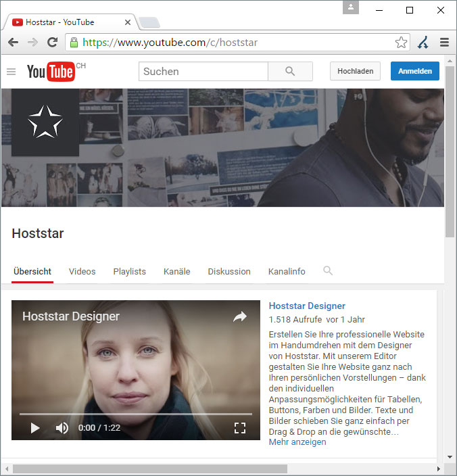Screen dimensions: 457x476
Task: Click the vertical scrollbar thumb
Action: tap(450, 151)
